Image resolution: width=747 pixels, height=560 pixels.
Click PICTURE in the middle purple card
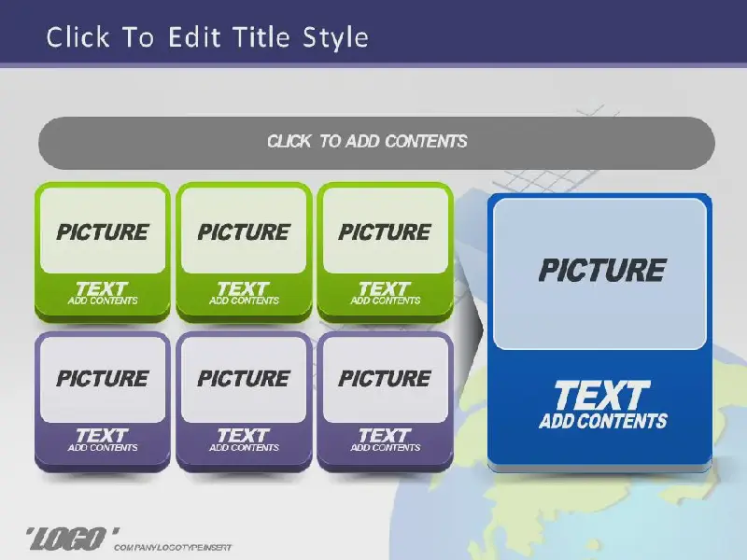tap(244, 379)
